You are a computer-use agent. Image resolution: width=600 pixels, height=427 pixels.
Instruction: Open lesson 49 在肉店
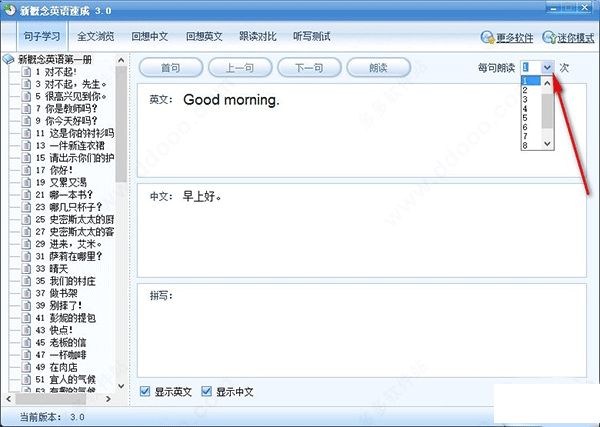click(56, 367)
